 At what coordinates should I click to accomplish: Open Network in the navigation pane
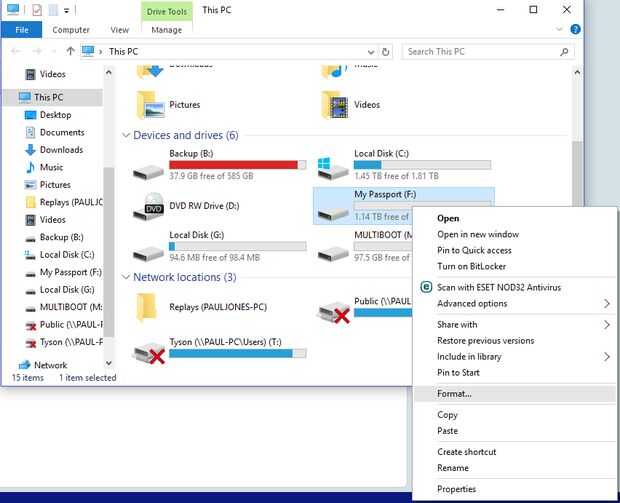51,365
